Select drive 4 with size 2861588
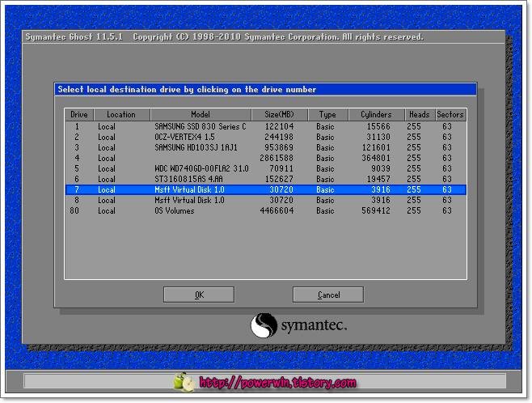The height and width of the screenshot is (403, 532). click(266, 159)
